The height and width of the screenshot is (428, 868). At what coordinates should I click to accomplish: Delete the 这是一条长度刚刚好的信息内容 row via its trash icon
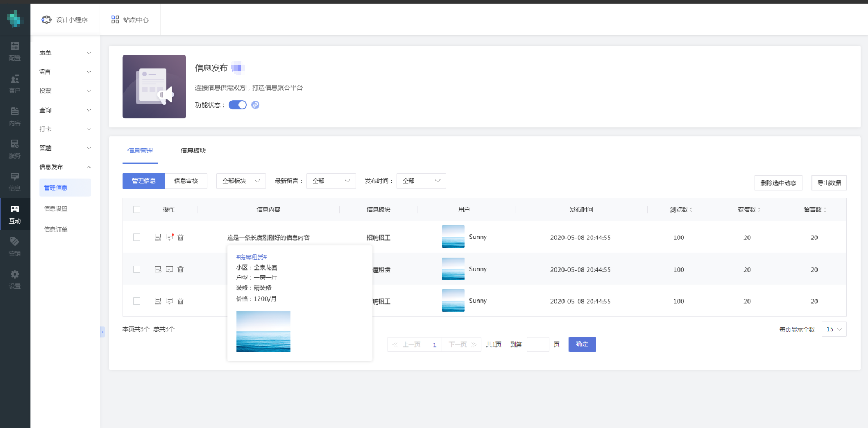tap(181, 237)
